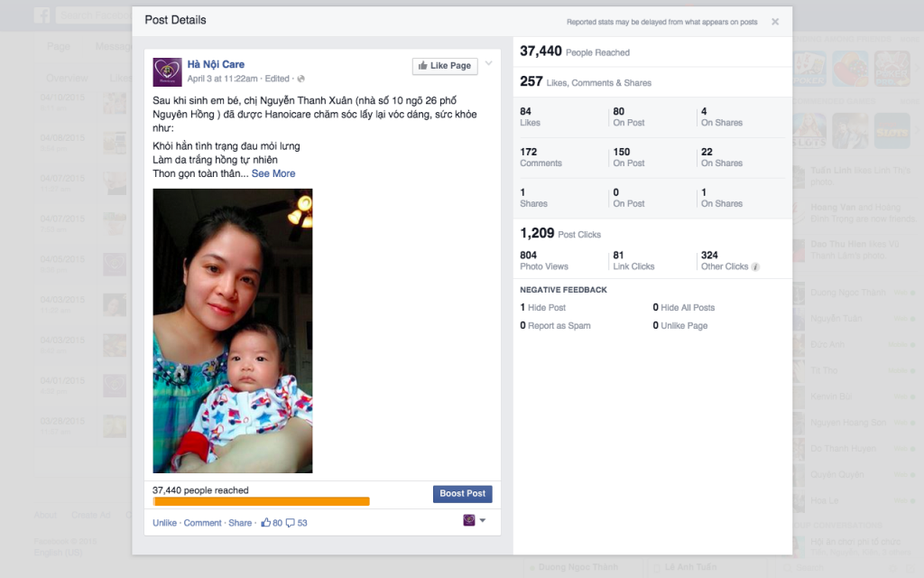Click the orange people reached bar
The height and width of the screenshot is (578, 924).
261,501
